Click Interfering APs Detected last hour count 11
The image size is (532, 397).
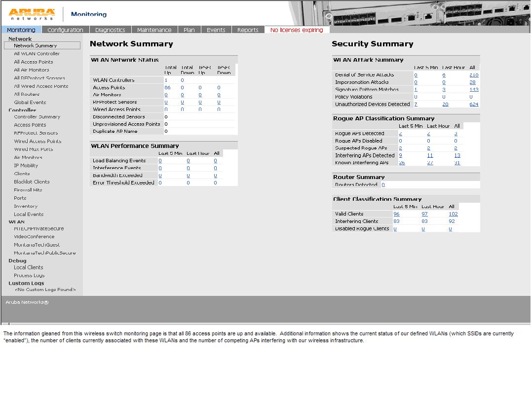pos(430,156)
